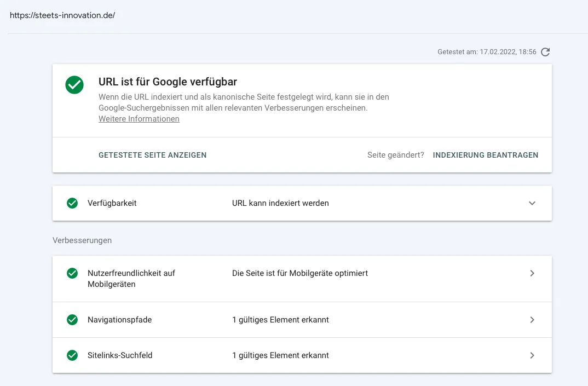Select the Navigationspfade row
Image resolution: width=588 pixels, height=386 pixels.
302,320
